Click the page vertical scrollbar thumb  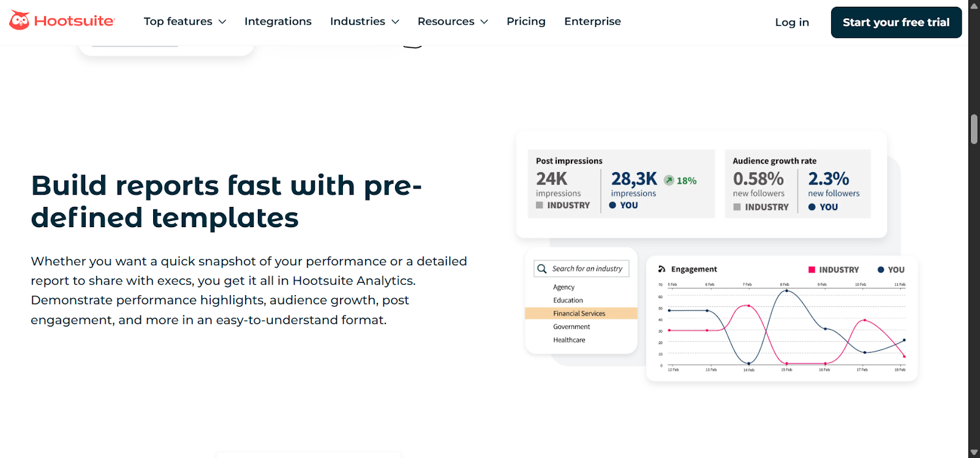click(974, 129)
